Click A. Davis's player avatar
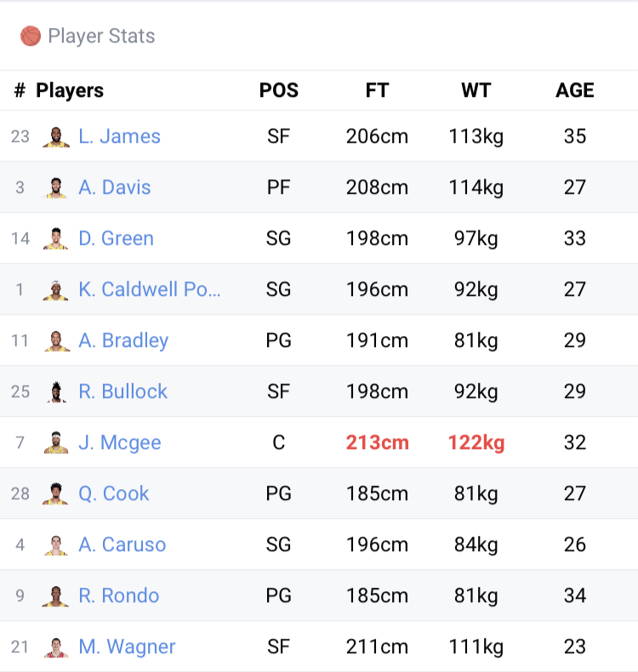 56,187
